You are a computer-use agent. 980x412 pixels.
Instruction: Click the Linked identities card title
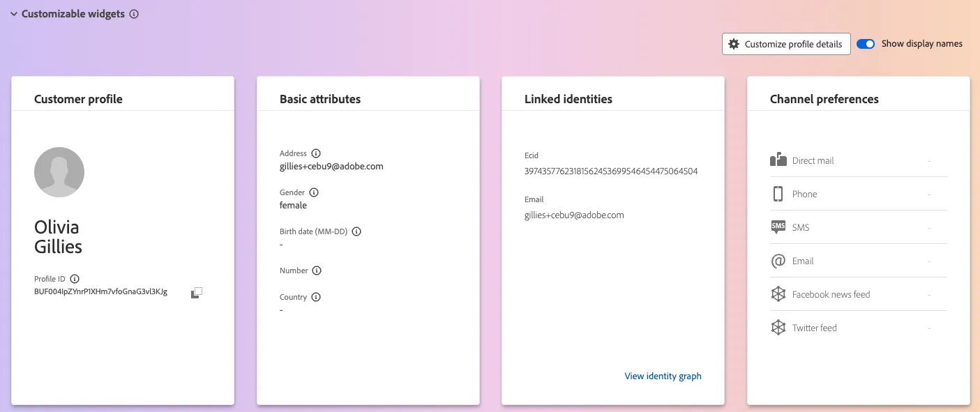point(568,99)
